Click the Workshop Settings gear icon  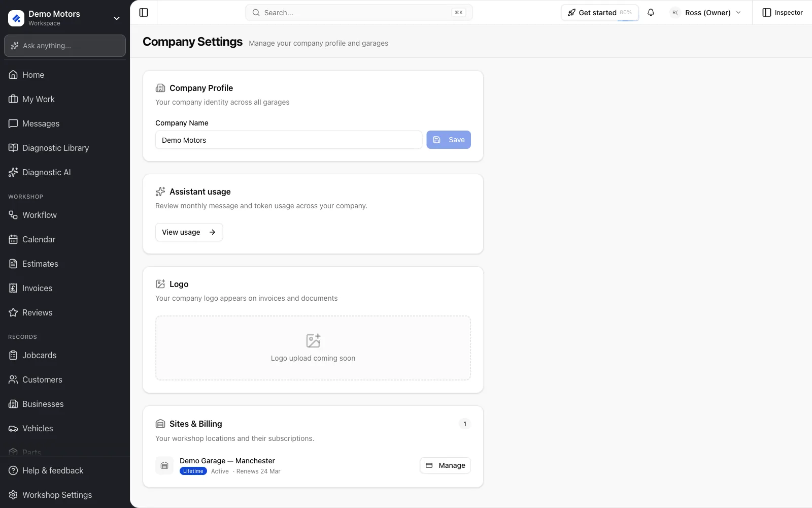pos(13,495)
